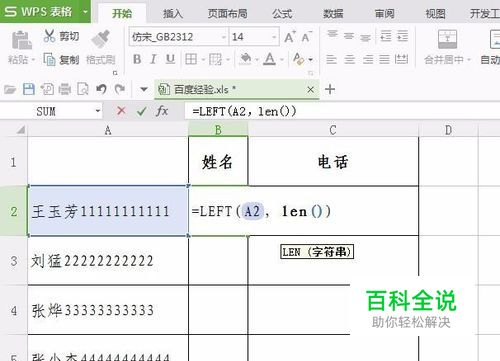Image resolution: width=500 pixels, height=361 pixels.
Task: Select row 3 header
Action: [x=14, y=261]
